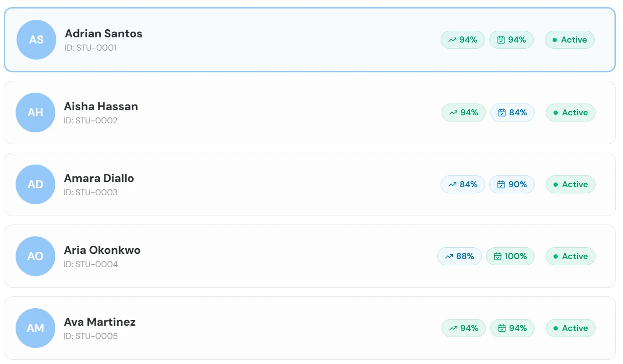Click Adrian Santos trend arrow icon
This screenshot has height=364, width=623.
452,40
